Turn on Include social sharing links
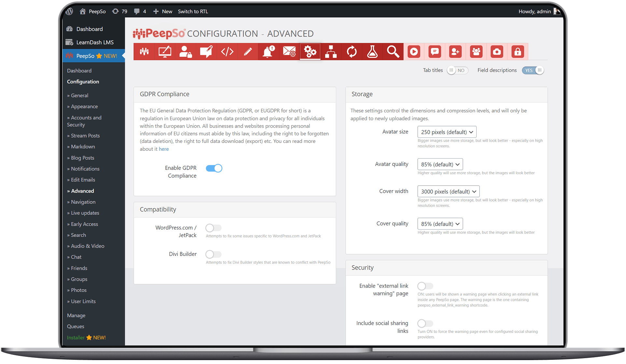The height and width of the screenshot is (364, 626). (425, 324)
